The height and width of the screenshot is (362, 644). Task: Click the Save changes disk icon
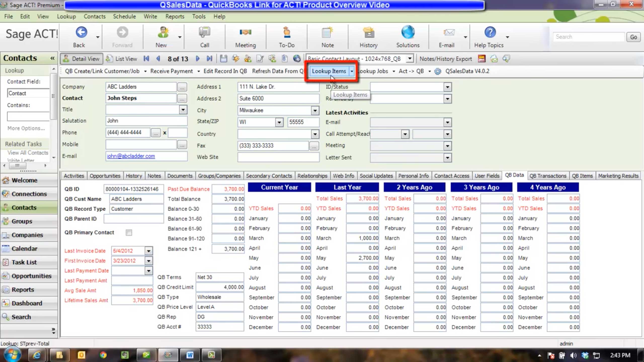tap(223, 59)
